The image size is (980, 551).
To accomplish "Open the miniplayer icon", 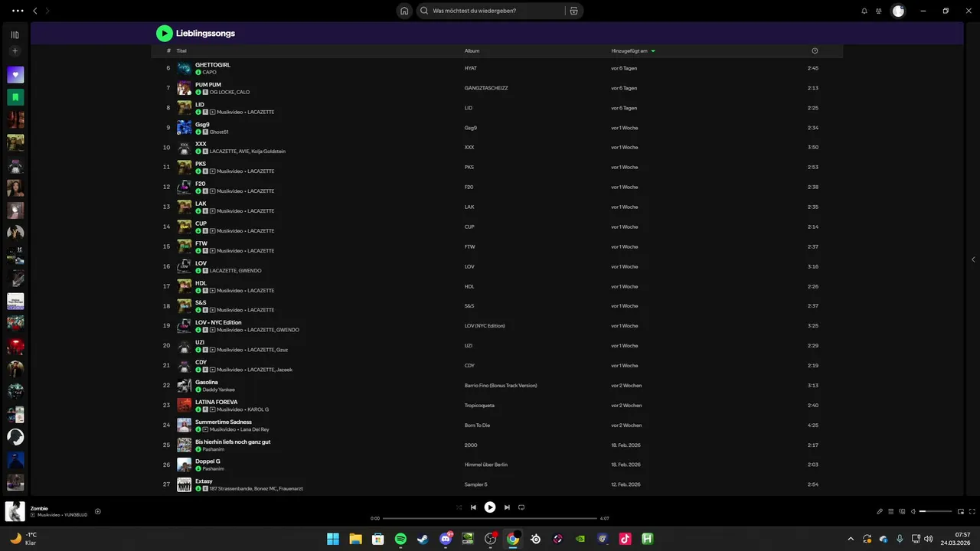I will coord(961,511).
